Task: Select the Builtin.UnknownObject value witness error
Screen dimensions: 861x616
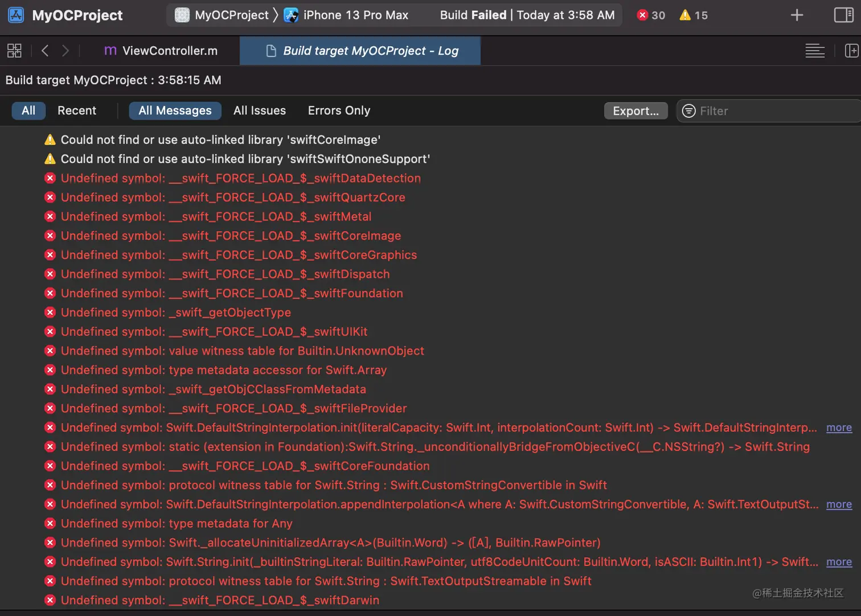Action: (x=243, y=351)
